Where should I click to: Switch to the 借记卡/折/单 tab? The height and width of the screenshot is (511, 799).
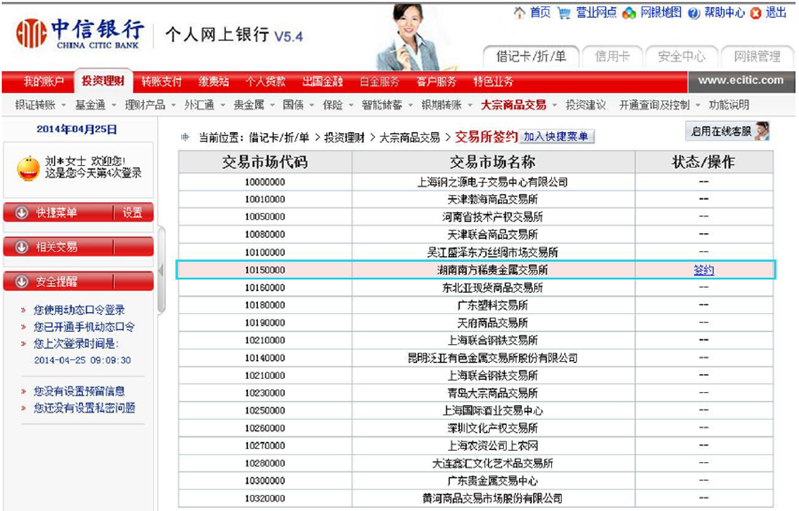pyautogui.click(x=531, y=57)
